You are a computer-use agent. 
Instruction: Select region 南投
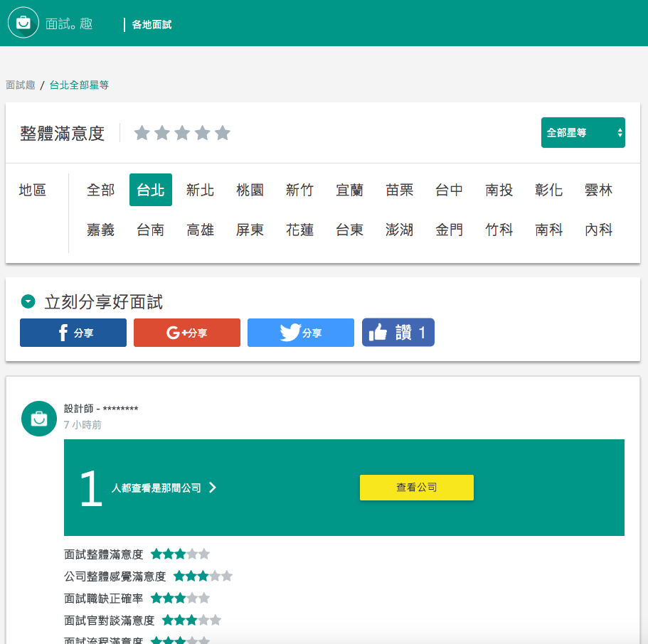click(x=499, y=190)
